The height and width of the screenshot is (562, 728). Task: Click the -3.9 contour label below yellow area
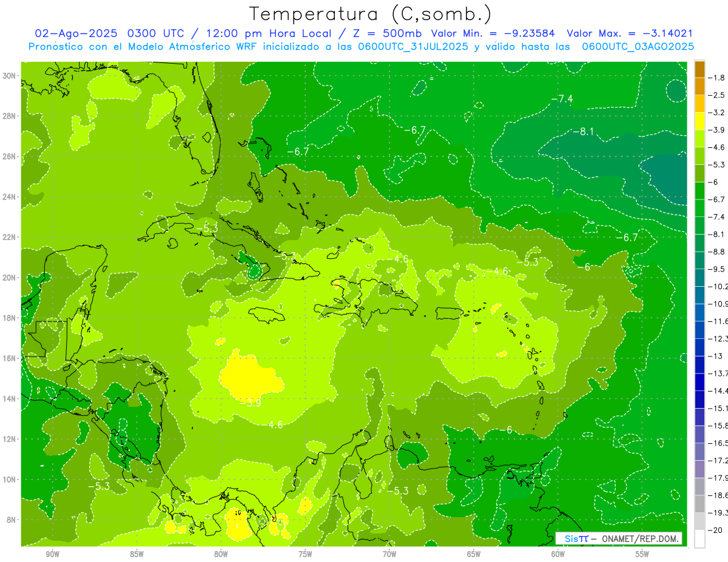pyautogui.click(x=251, y=403)
